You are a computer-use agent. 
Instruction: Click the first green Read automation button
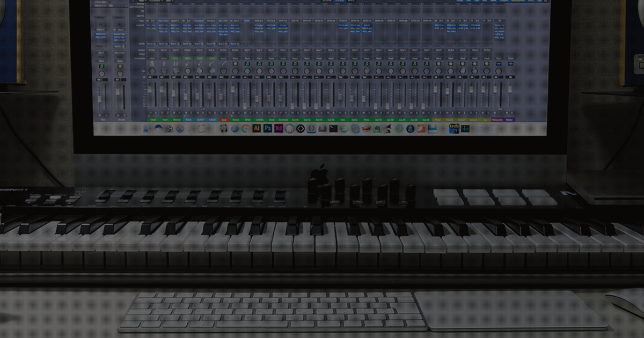[175, 58]
